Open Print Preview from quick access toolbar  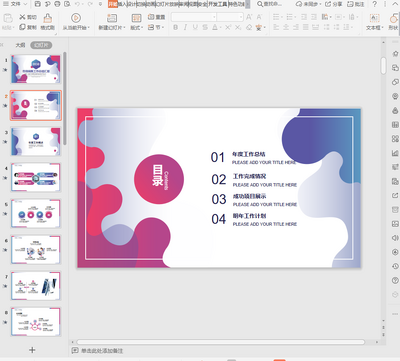(x=67, y=4)
